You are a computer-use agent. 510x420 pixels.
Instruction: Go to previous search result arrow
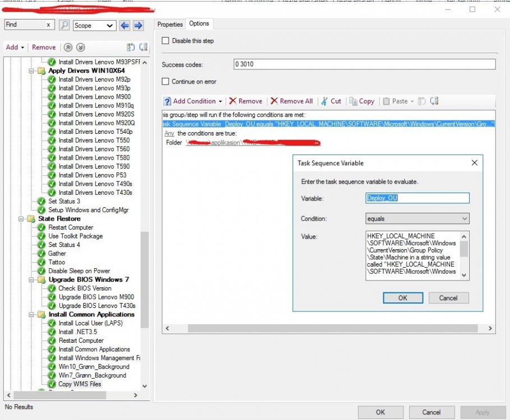[x=124, y=25]
